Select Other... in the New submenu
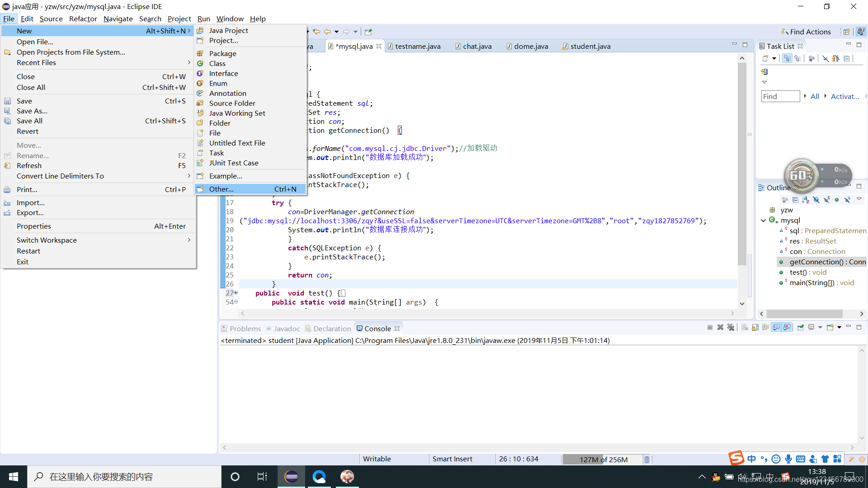868x488 pixels. tap(221, 189)
